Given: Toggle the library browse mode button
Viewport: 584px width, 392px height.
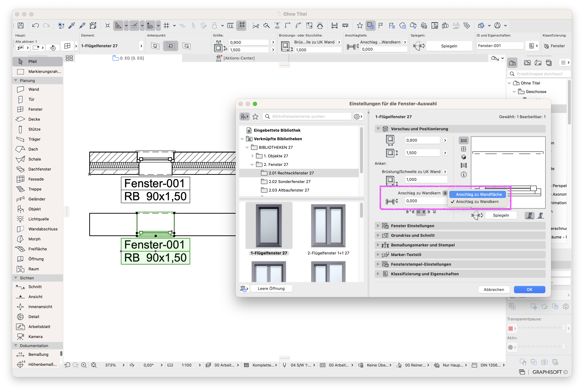Looking at the screenshot, I should click(x=244, y=117).
